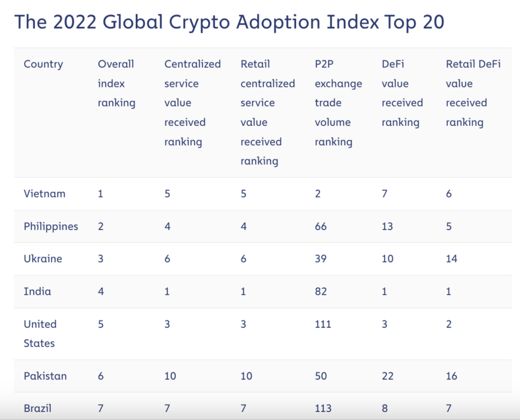Viewport: 520px width, 420px height.
Task: Click the India row label
Action: [37, 292]
